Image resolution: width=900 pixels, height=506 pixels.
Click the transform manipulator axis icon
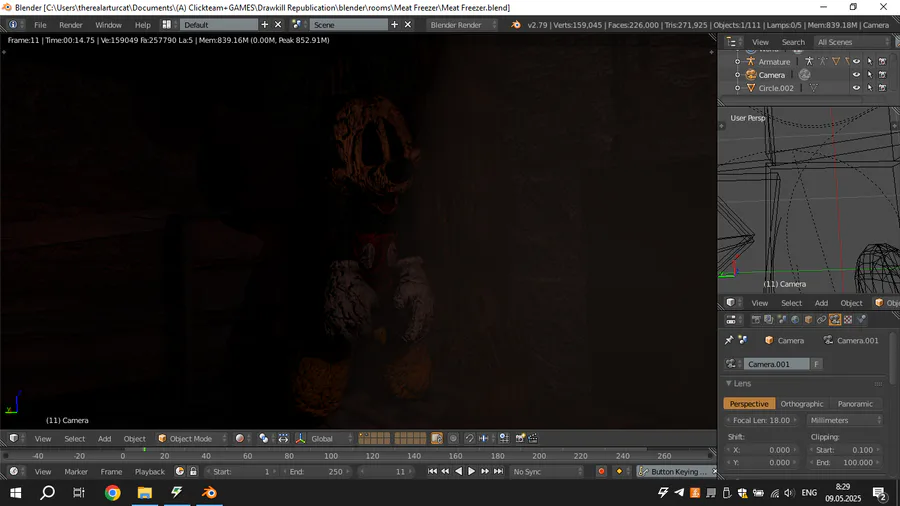[x=300, y=438]
